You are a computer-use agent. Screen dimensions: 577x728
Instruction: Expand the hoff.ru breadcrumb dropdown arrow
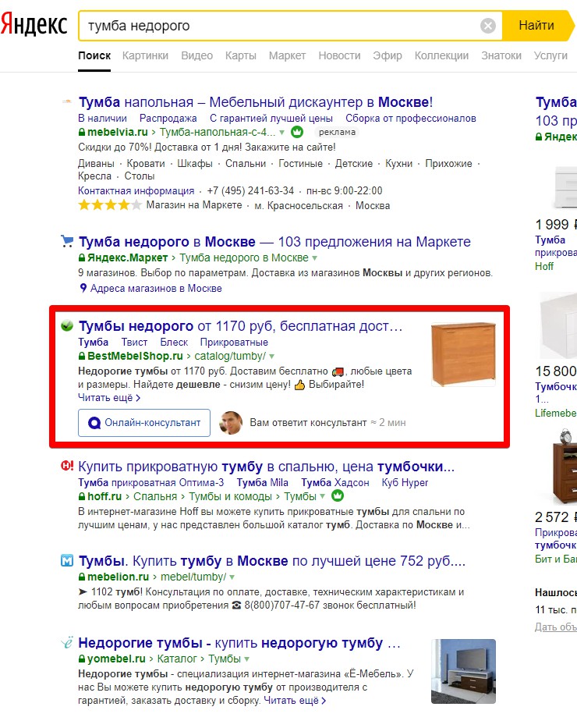322,497
